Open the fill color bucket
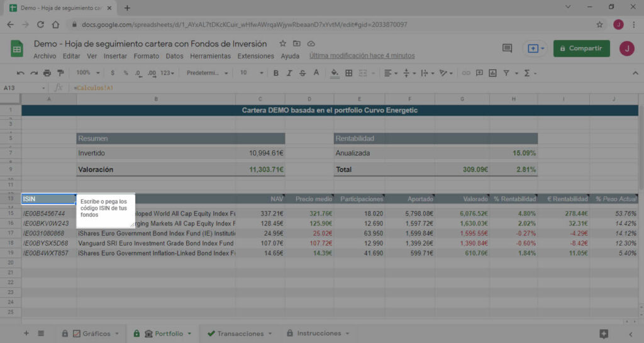This screenshot has width=644, height=343. click(335, 73)
